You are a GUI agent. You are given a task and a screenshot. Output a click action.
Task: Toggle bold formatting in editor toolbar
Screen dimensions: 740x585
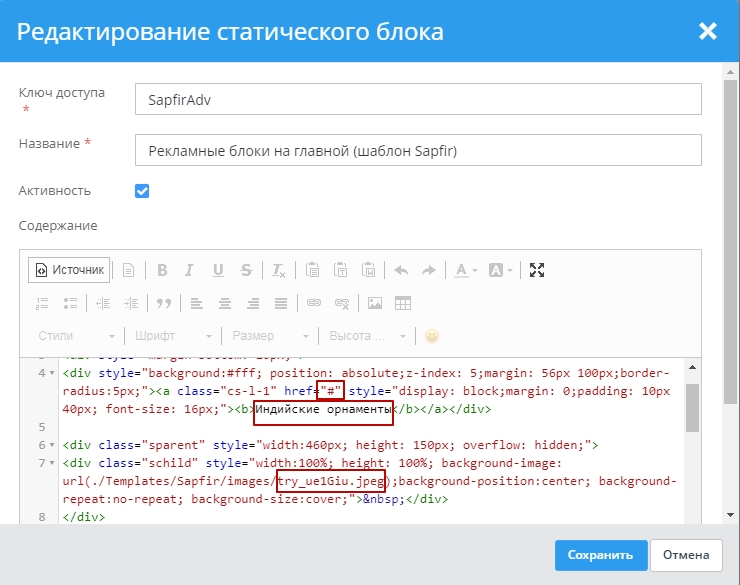click(x=162, y=270)
